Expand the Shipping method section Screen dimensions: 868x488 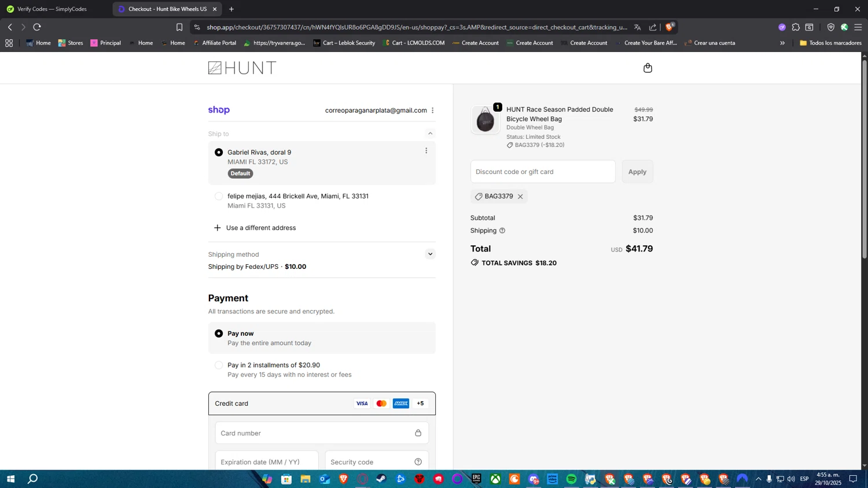(x=430, y=254)
